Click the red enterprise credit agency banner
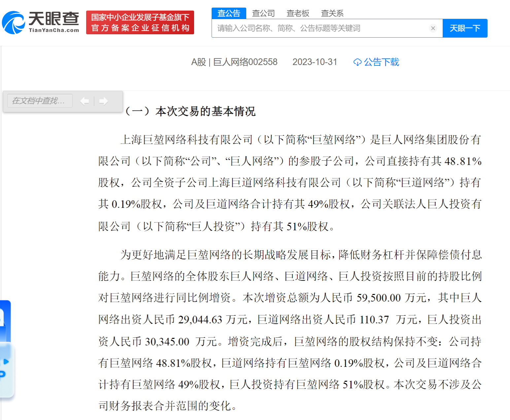This screenshot has height=420, width=510. tap(140, 22)
